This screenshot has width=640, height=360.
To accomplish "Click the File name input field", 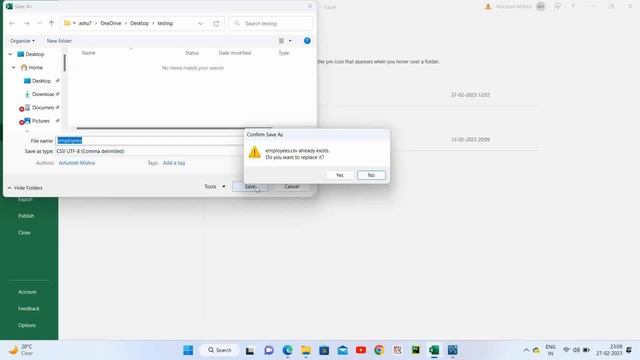I will pos(149,140).
